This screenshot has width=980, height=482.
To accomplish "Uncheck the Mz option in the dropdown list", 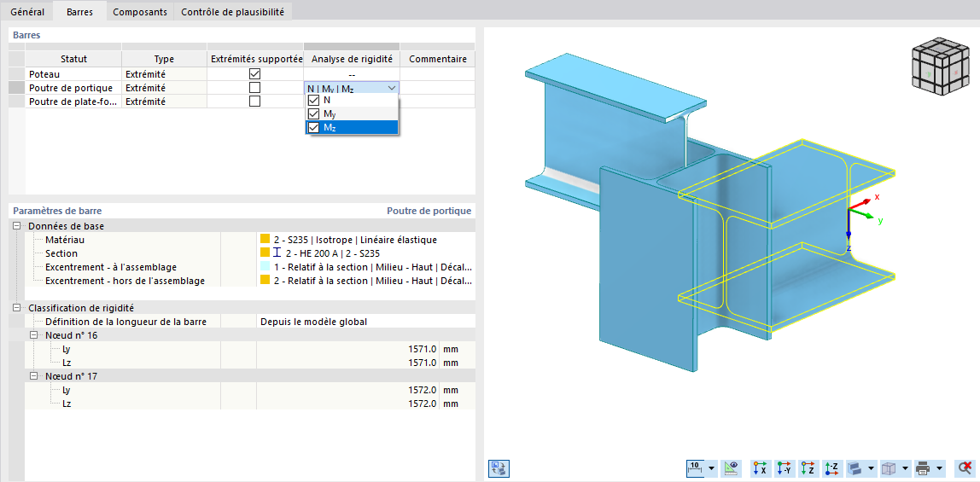I will pos(314,127).
